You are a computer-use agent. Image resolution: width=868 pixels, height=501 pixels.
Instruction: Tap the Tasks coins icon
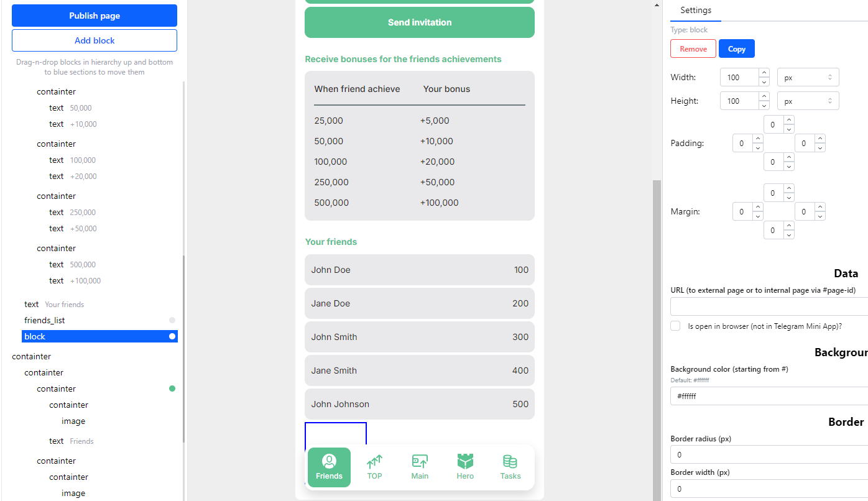point(510,461)
